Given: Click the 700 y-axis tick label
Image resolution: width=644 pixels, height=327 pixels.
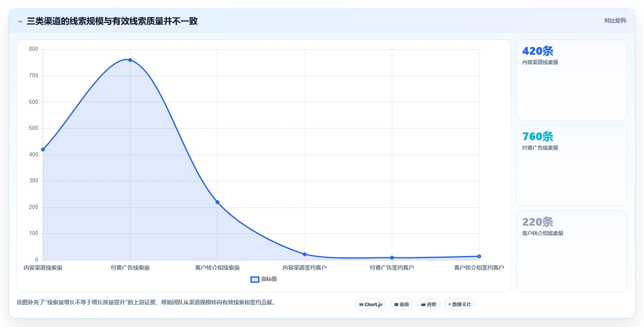Looking at the screenshot, I should pos(34,76).
